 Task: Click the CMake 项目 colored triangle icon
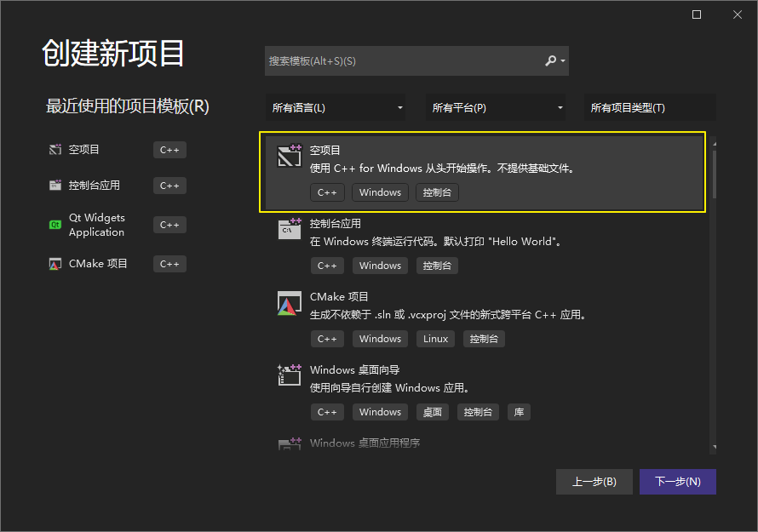[290, 303]
